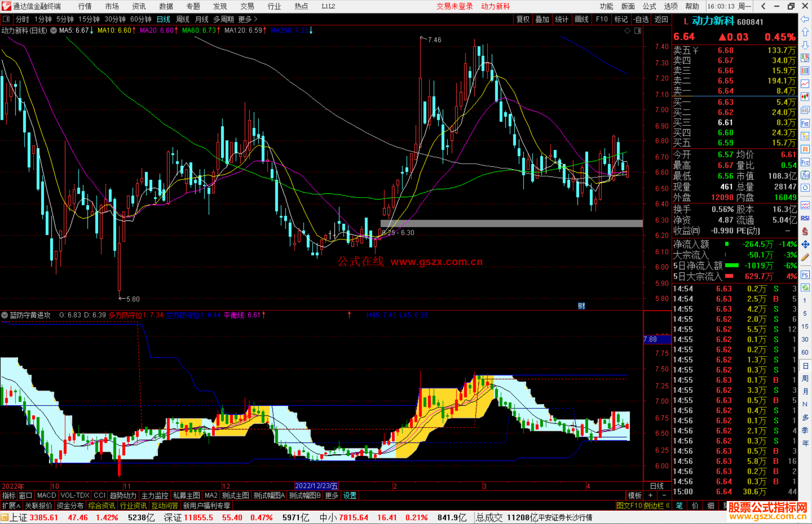Click the four-way move arrows icon
The image size is (812, 524).
805,245
